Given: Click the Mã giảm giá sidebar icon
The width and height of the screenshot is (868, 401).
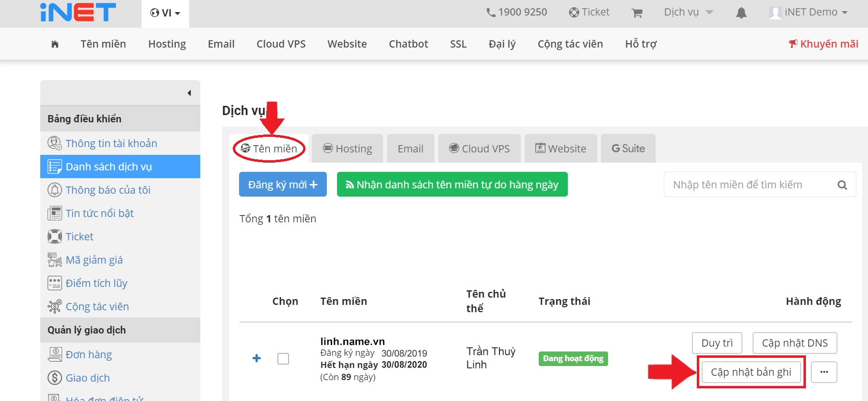Looking at the screenshot, I should pos(54,260).
